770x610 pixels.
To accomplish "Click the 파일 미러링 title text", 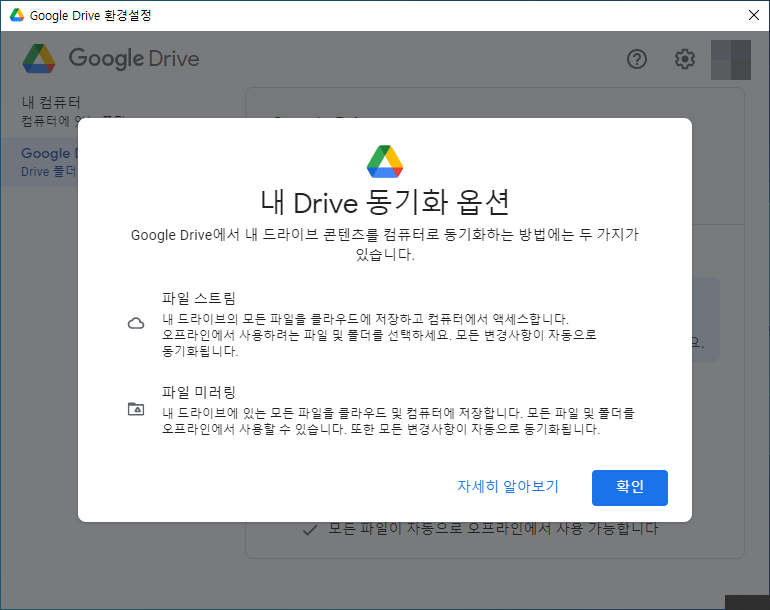I will [x=199, y=392].
